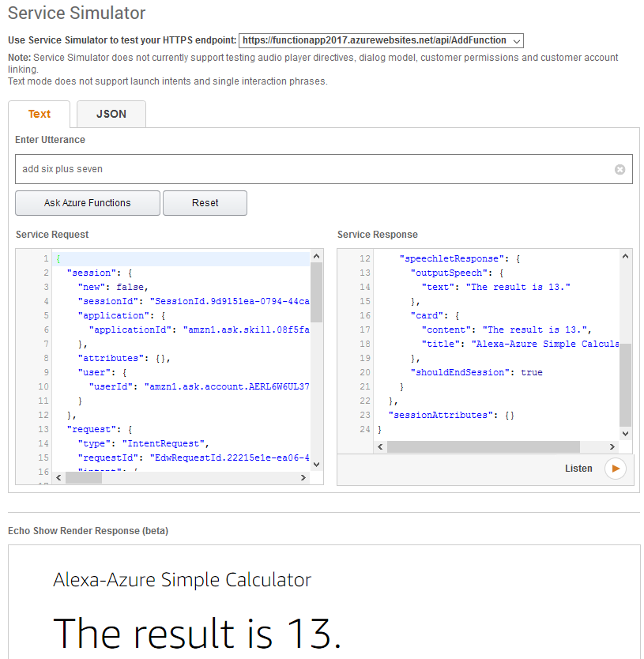Click the Service Request vertical scrollbar thumb
The width and height of the screenshot is (644, 659).
[317, 292]
